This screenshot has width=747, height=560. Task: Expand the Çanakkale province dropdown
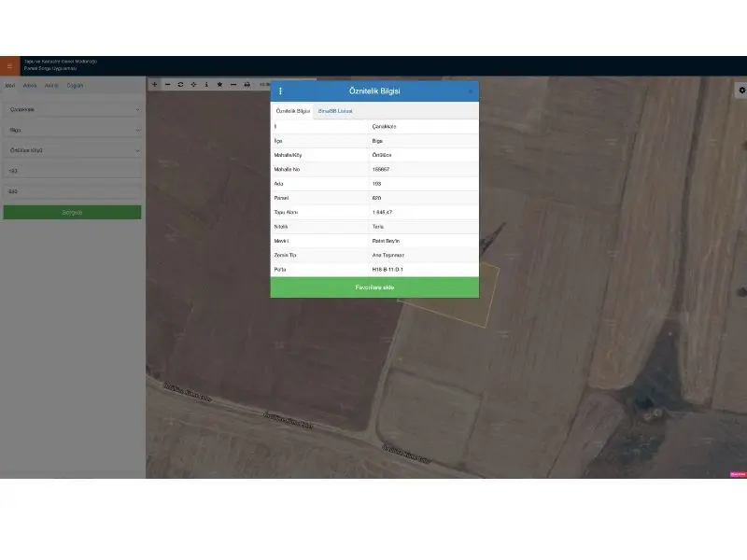point(73,109)
